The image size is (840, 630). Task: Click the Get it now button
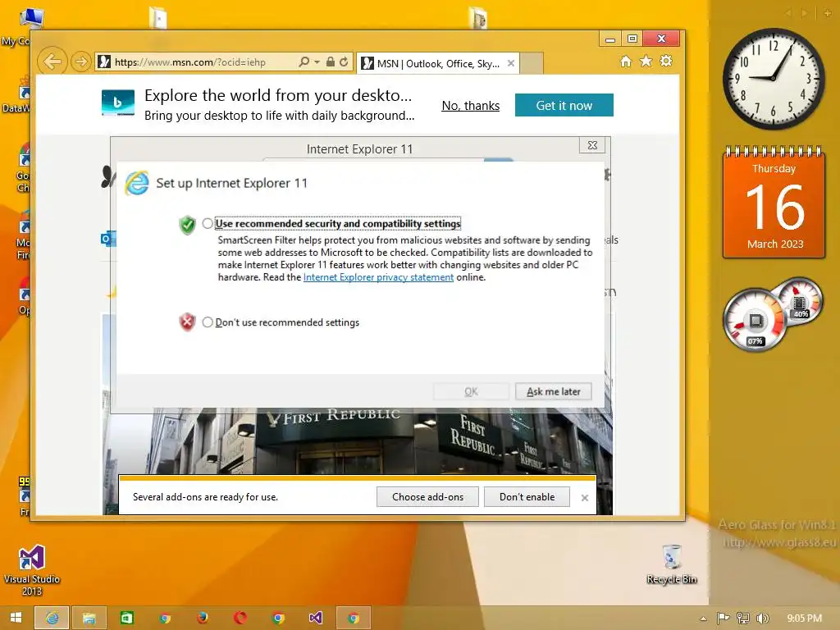564,106
